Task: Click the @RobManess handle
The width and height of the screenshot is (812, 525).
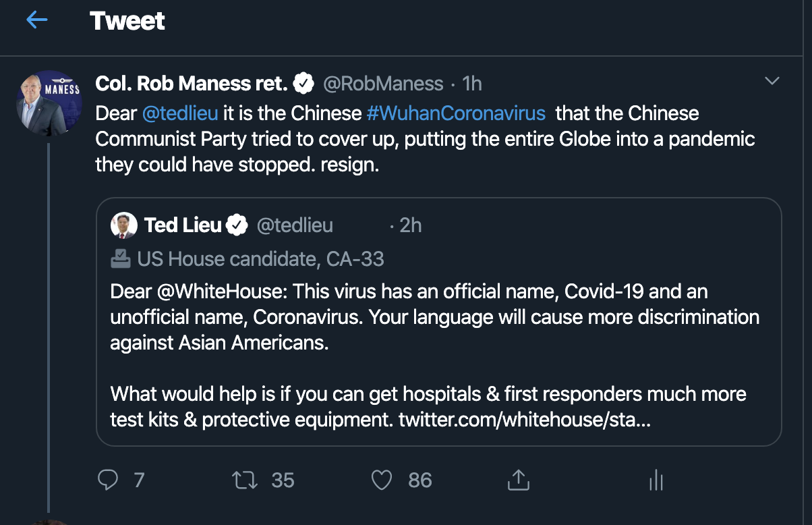Action: pyautogui.click(x=383, y=84)
